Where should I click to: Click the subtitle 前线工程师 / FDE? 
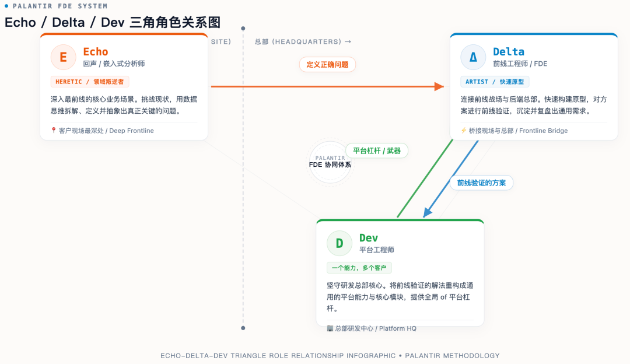tap(520, 64)
